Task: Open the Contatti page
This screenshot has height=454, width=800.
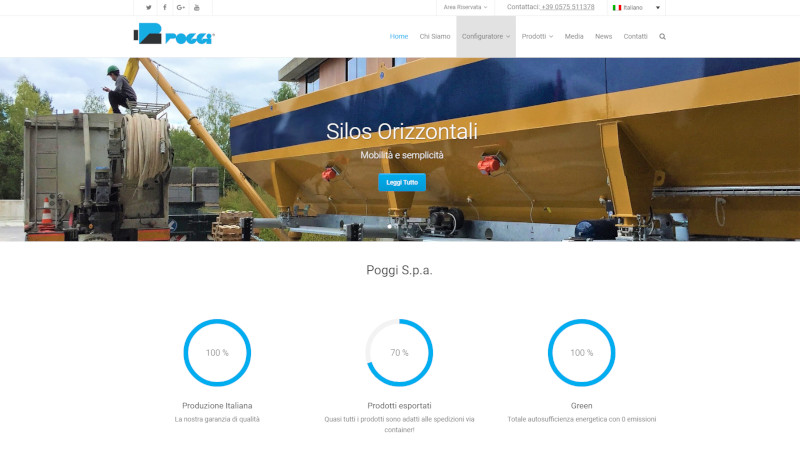Action: tap(635, 37)
